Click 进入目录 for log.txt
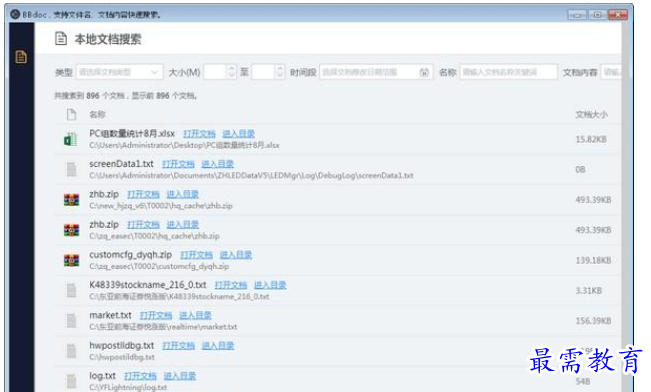Image resolution: width=651 pixels, height=392 pixels. (180, 376)
